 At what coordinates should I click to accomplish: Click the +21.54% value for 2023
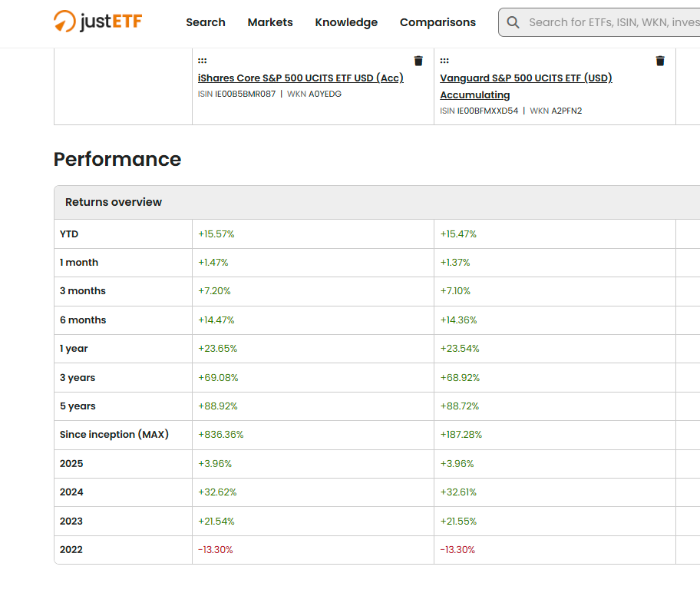(216, 521)
